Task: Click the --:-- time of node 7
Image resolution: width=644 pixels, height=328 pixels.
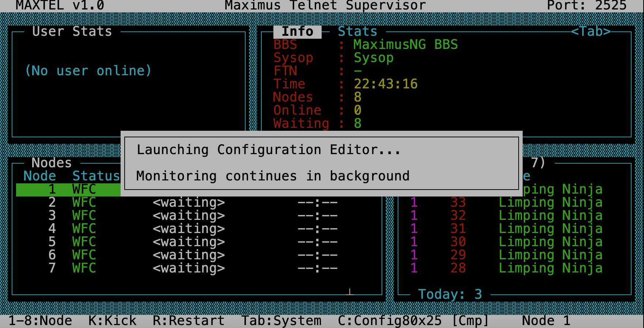Action: click(x=318, y=268)
